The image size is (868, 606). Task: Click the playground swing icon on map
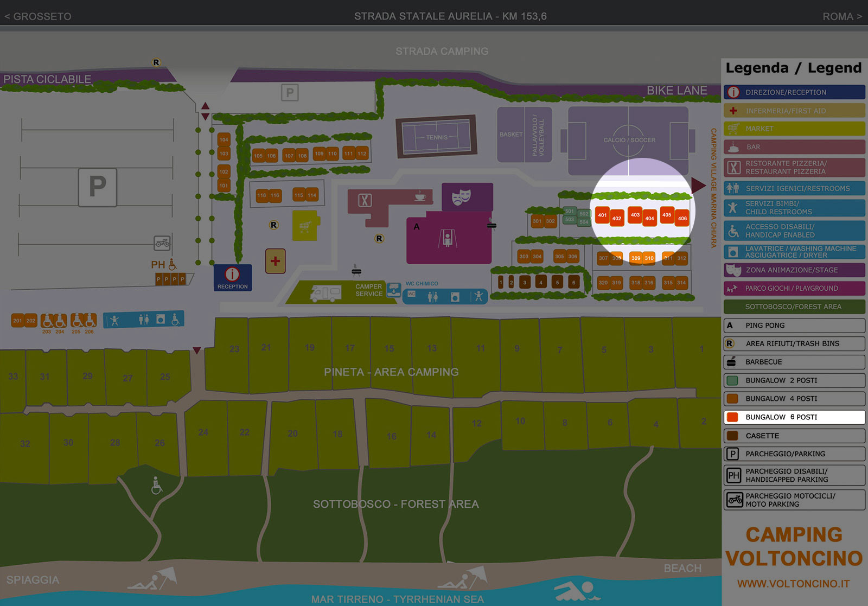(x=448, y=239)
